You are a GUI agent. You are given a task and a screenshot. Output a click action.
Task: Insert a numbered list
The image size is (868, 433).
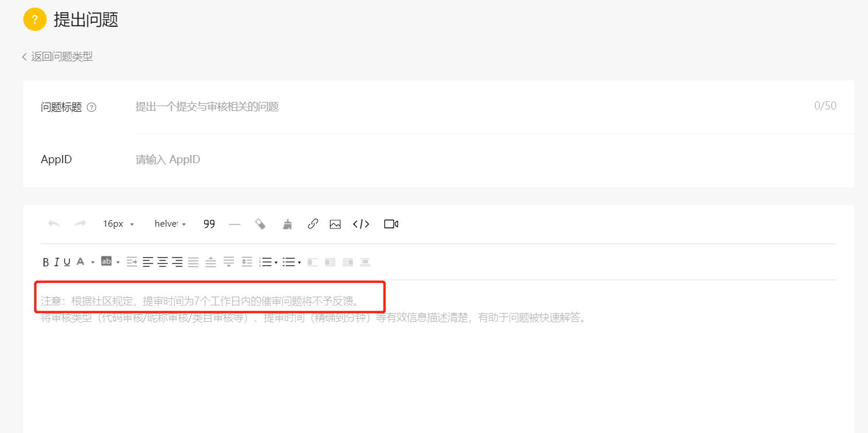coord(266,262)
